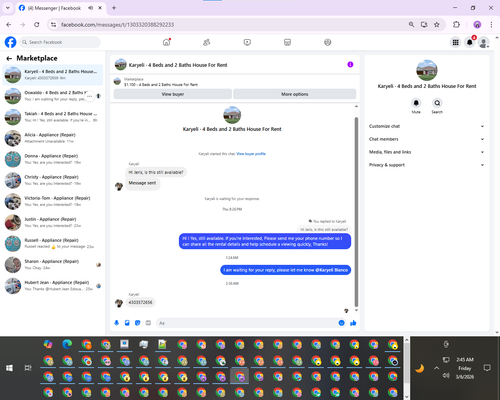Screen dimensions: 500x400
Task: Focus the Search Facebook field
Action: (x=60, y=42)
